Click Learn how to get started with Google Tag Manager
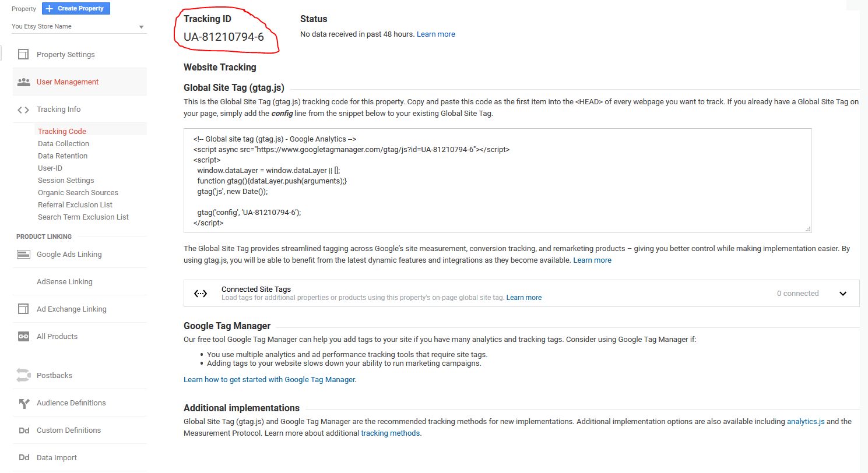Screen dimensions: 868x473 (269, 380)
